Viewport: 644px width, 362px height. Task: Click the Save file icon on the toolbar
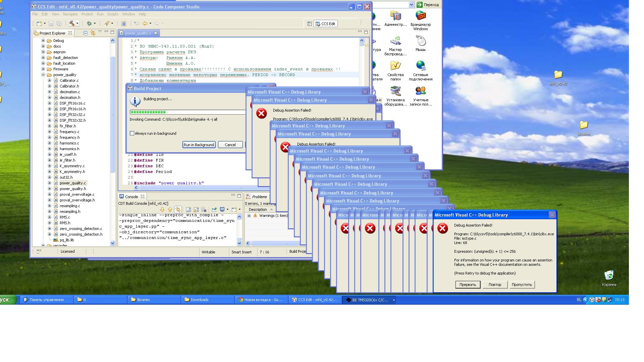[x=51, y=23]
